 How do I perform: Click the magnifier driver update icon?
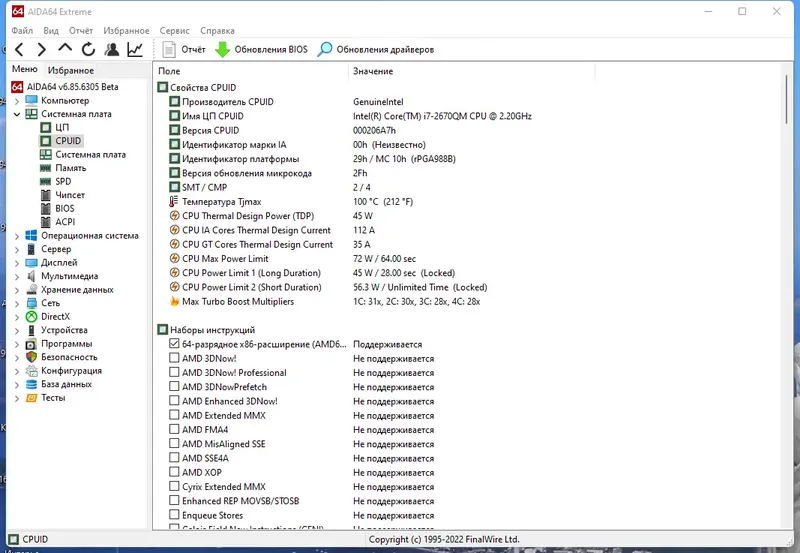pos(324,49)
